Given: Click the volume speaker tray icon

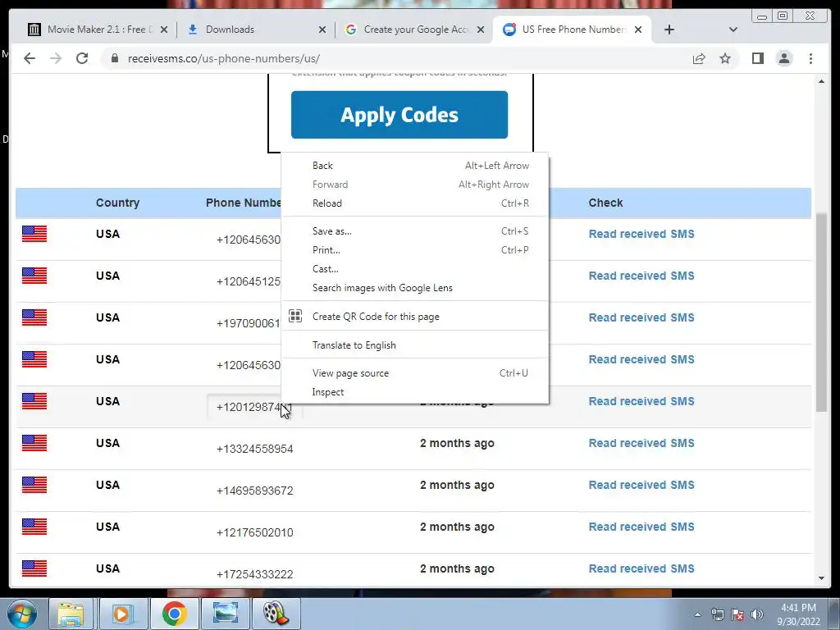Looking at the screenshot, I should click(757, 614).
